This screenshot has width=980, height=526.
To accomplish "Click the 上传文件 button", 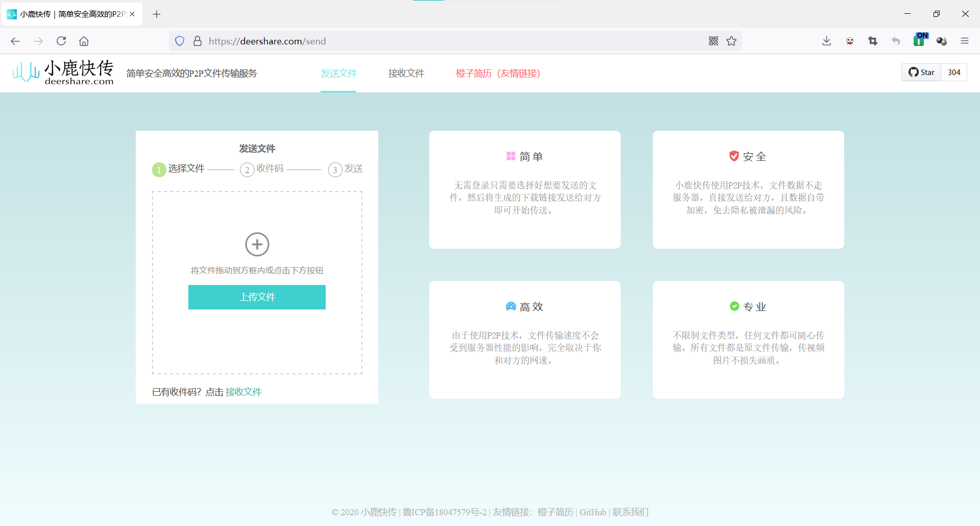I will pos(257,297).
